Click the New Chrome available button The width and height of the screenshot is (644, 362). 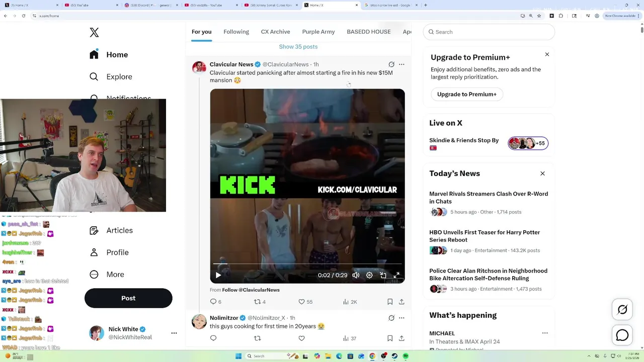tap(621, 16)
